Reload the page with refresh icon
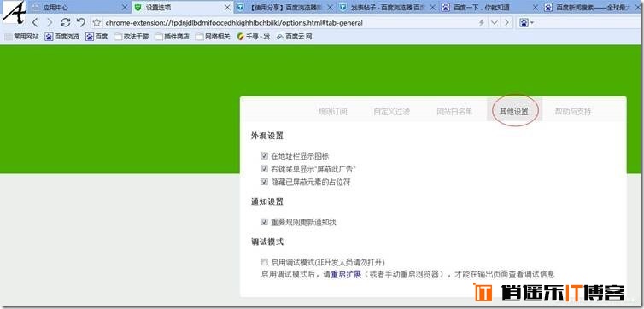The height and width of the screenshot is (309, 644). (65, 22)
